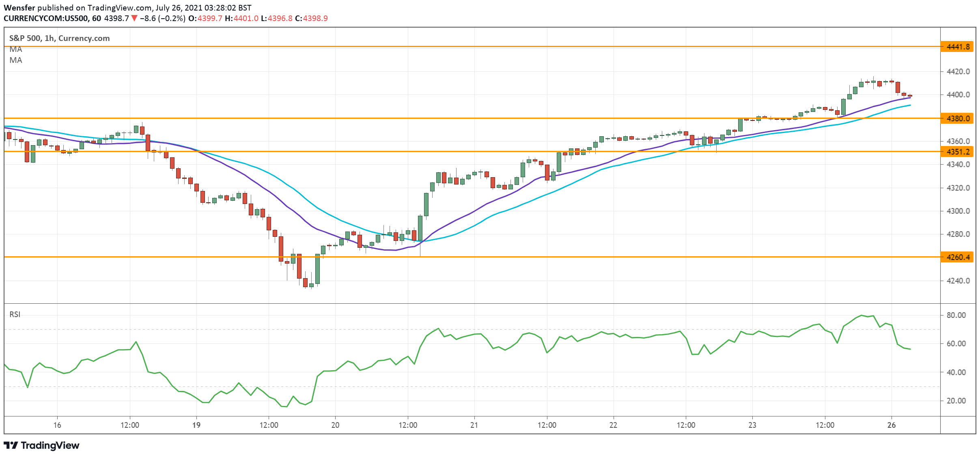980x457 pixels.
Task: Click the 20.00 RSI axis value
Action: coord(956,401)
